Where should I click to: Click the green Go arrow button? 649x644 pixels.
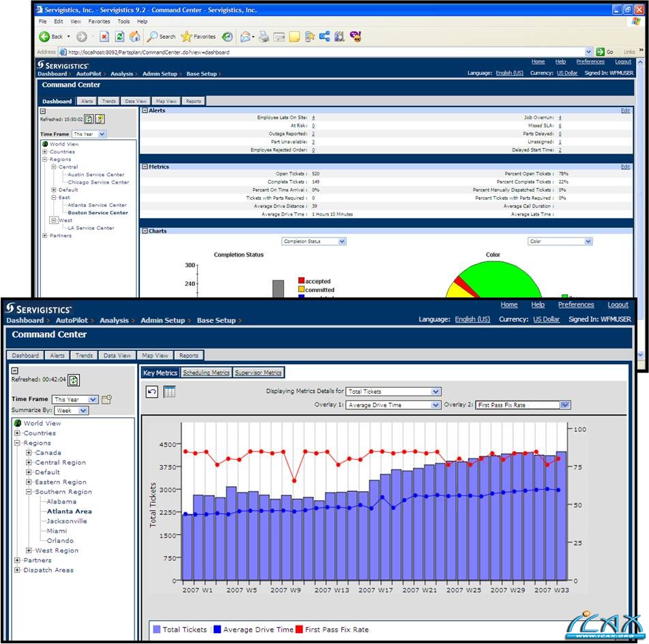(600, 52)
